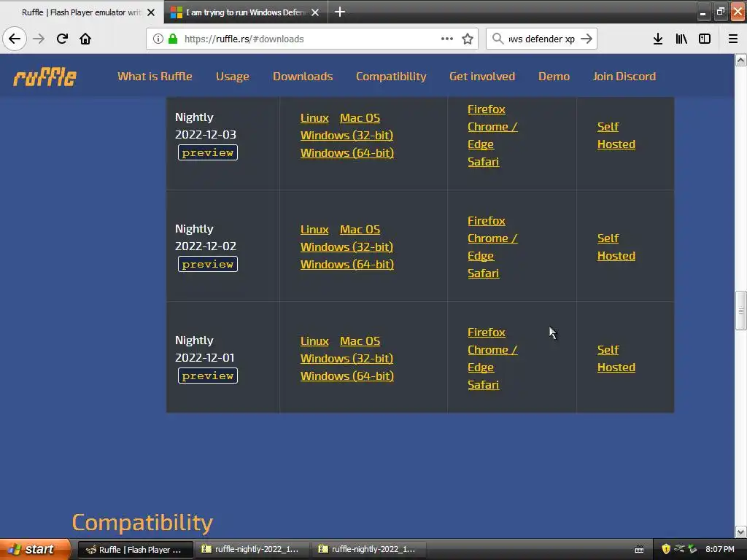The image size is (747, 560).
Task: Open Self Hosted for 2022-12-02
Action: tap(616, 246)
